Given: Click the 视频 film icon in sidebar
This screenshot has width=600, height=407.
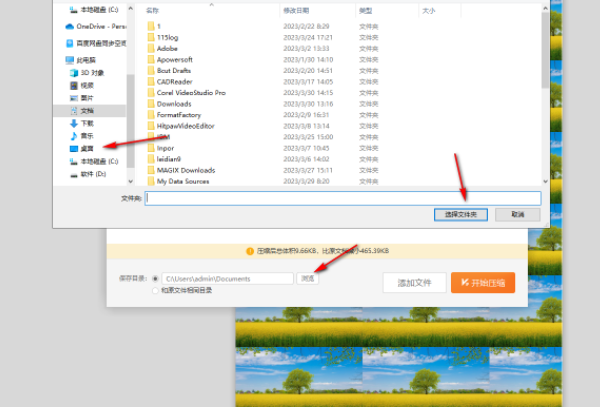Looking at the screenshot, I should coord(74,85).
